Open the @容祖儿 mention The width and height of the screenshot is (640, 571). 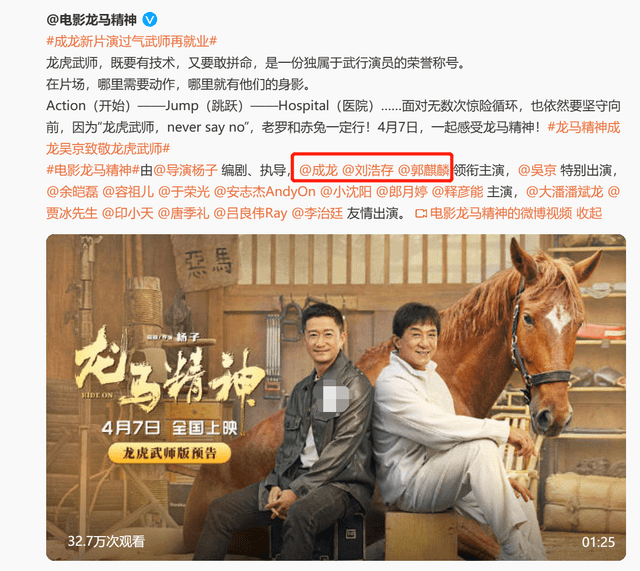[128, 191]
